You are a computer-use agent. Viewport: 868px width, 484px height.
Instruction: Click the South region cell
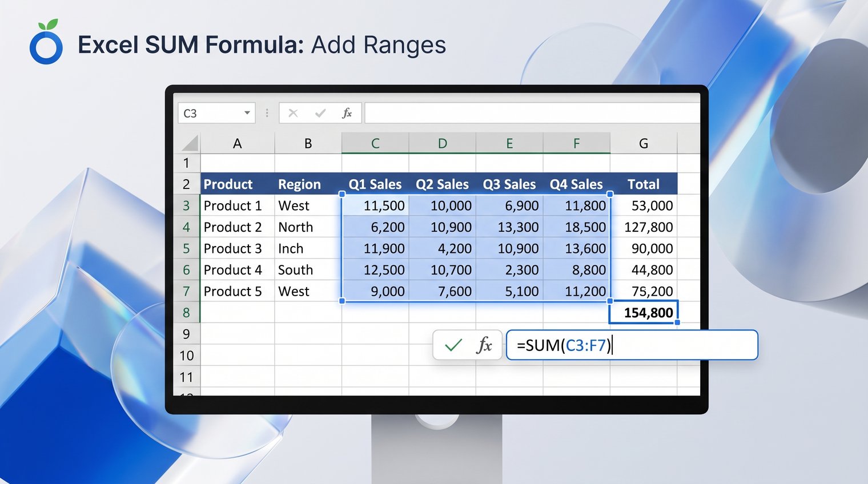pyautogui.click(x=308, y=270)
